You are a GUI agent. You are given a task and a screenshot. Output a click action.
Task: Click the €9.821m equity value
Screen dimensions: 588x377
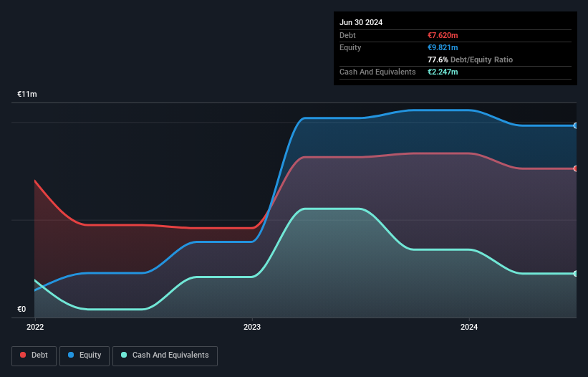[x=443, y=47]
